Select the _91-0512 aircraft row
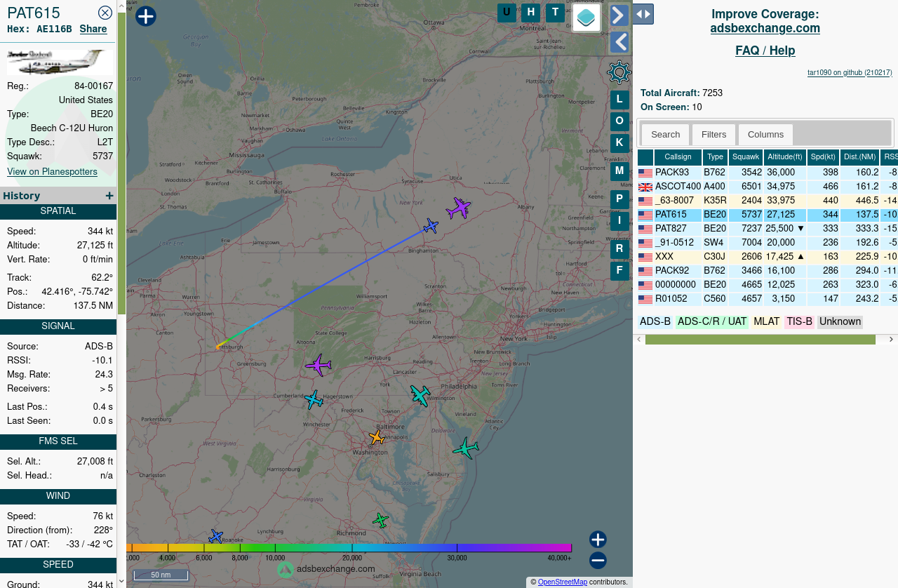Viewport: 898px width, 588px height. 768,243
